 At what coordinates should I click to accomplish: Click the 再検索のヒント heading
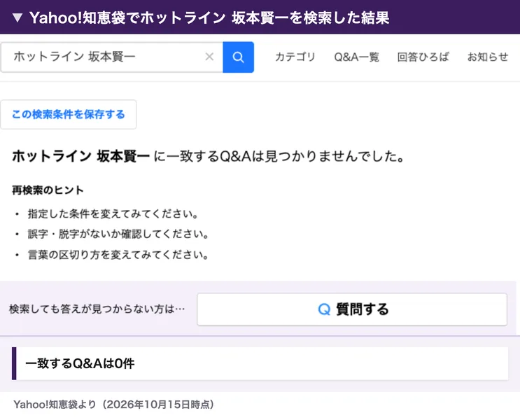48,190
